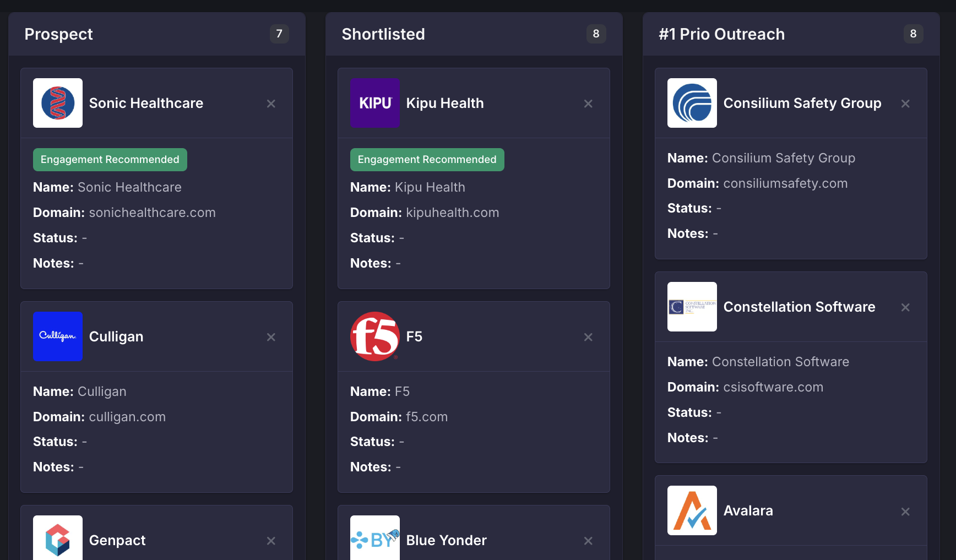Click the Kipu Health purple logo
This screenshot has width=956, height=560.
click(x=374, y=103)
